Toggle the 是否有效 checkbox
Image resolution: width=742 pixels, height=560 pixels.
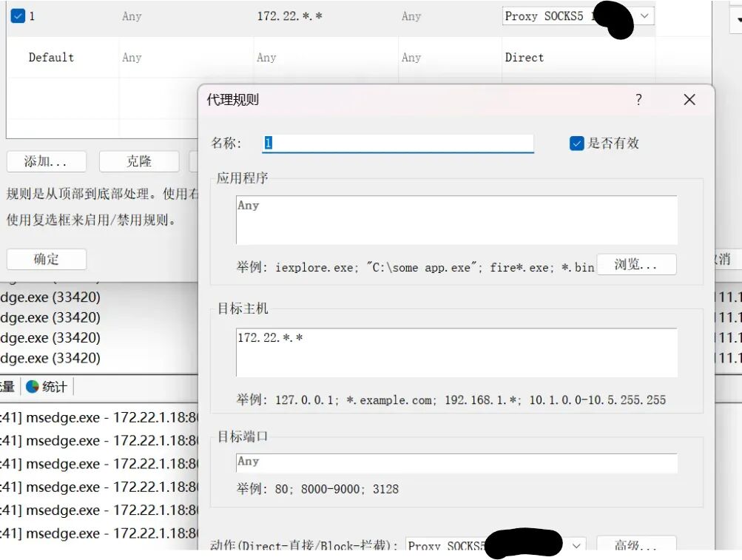[x=576, y=144]
